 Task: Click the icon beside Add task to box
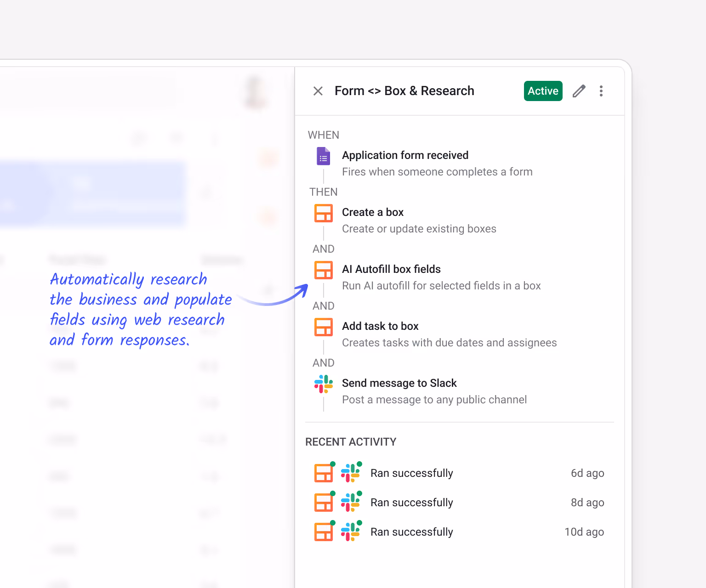[324, 327]
